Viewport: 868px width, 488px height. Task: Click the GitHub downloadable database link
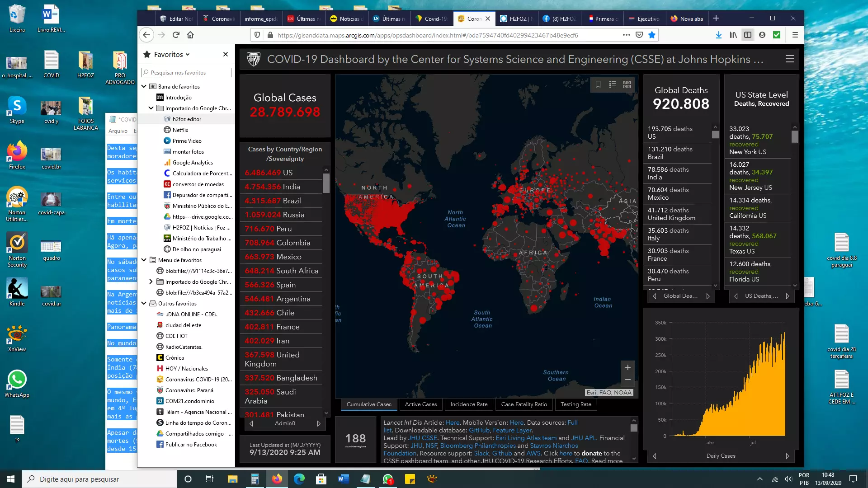(x=479, y=430)
